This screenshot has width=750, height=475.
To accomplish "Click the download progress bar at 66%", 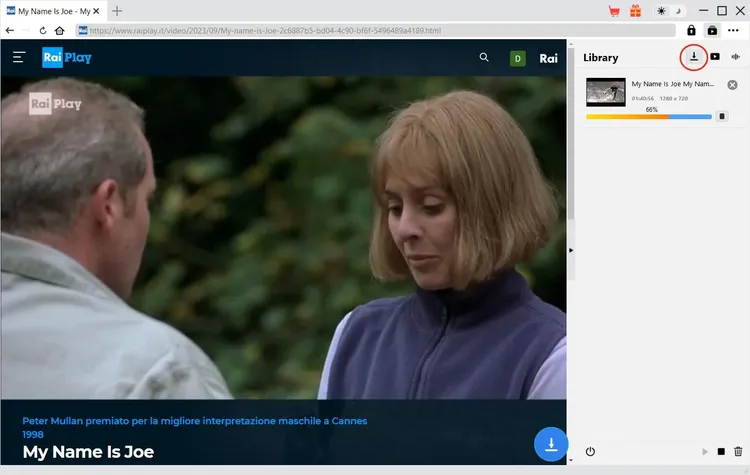I will [648, 117].
